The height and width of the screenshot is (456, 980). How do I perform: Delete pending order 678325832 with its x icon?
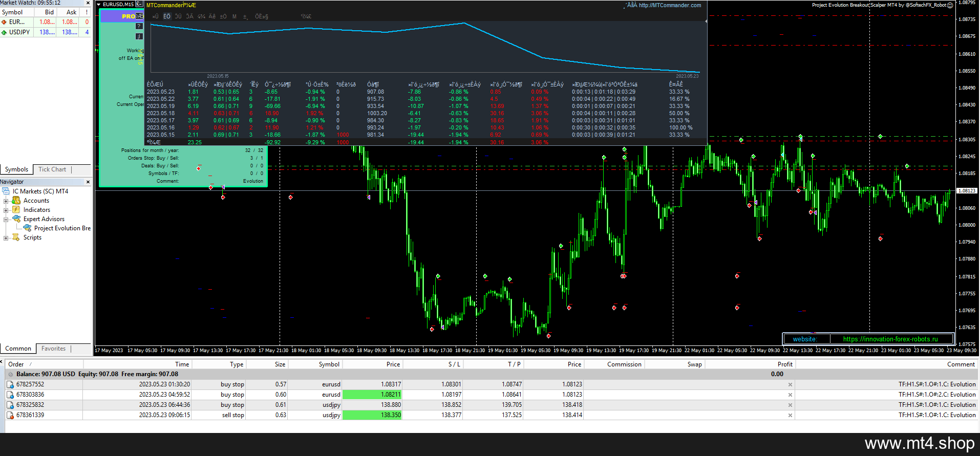[790, 405]
